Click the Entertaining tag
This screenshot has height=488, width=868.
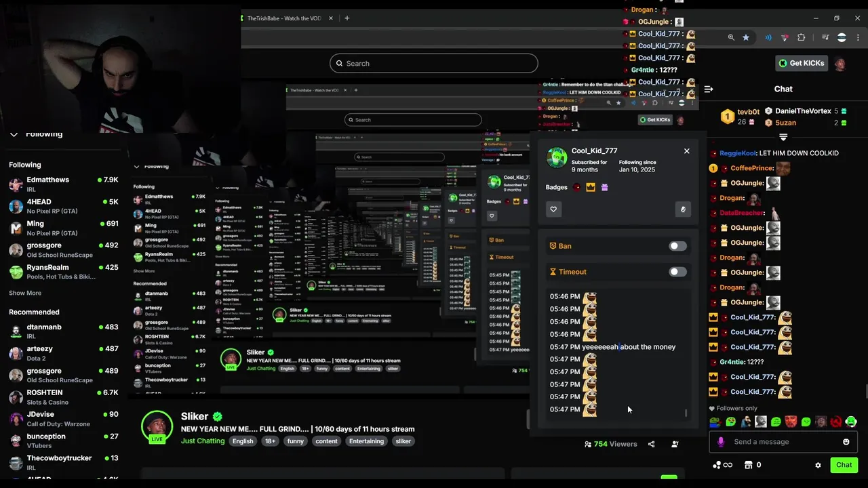click(x=366, y=441)
